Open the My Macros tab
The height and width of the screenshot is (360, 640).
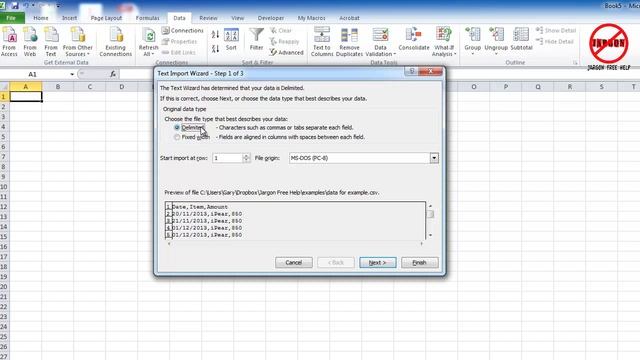coord(311,18)
